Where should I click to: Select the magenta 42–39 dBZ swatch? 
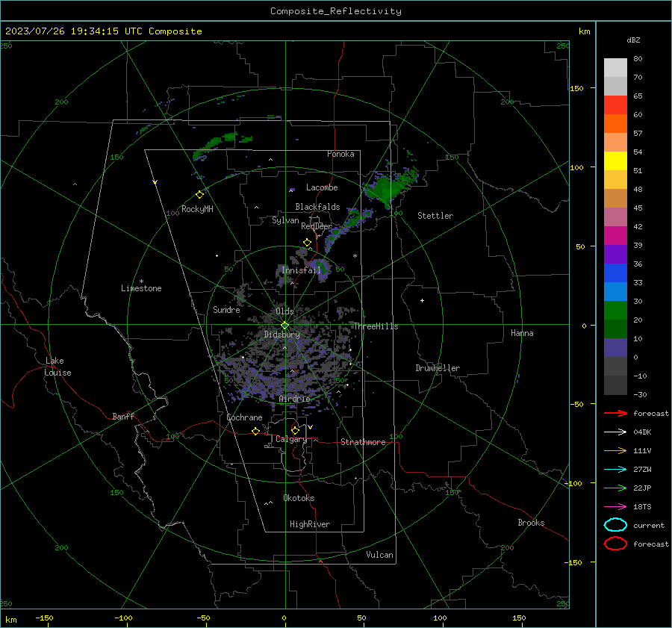(x=615, y=236)
